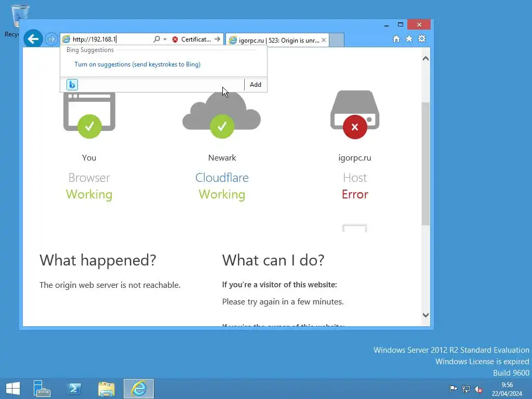
Task: Click the Add search provider button
Action: [x=256, y=85]
